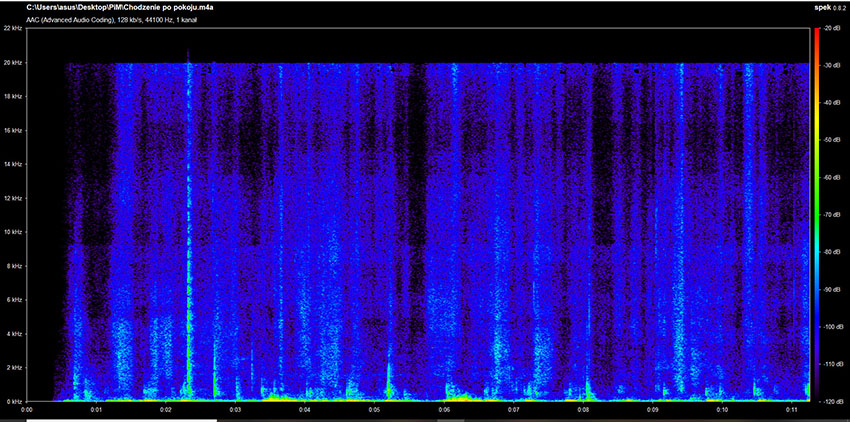Screen dimensions: 850x422
Task: Select the 0:11 time axis marker
Action: [x=791, y=410]
